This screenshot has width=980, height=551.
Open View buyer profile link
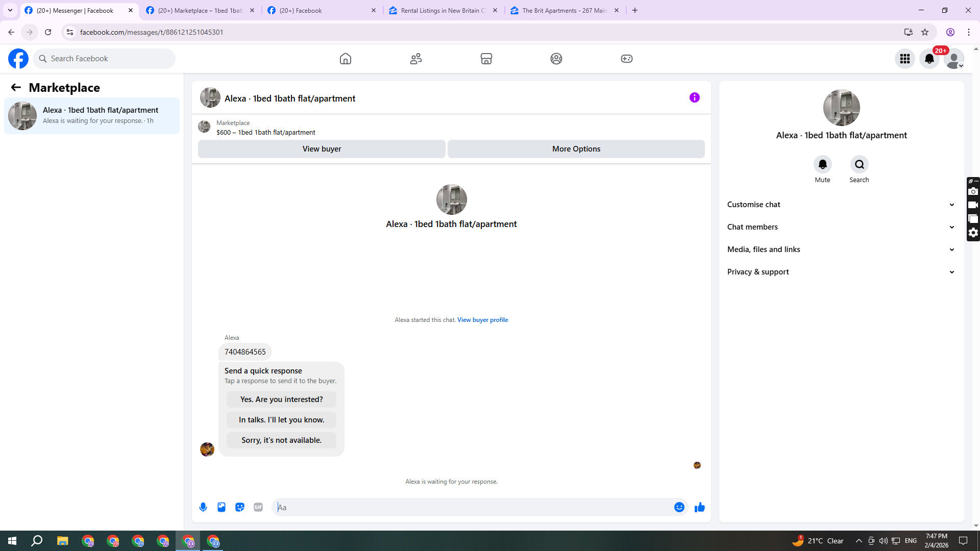(x=482, y=320)
